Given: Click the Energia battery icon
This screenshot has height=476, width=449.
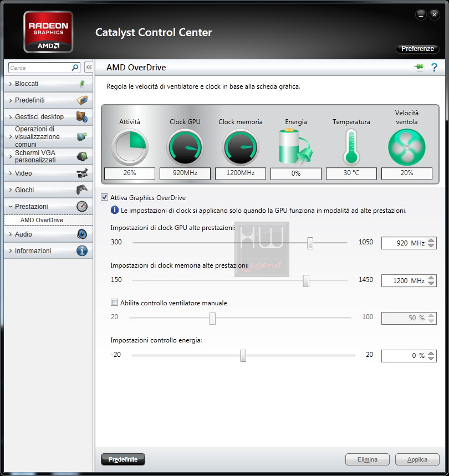Looking at the screenshot, I should 295,146.
